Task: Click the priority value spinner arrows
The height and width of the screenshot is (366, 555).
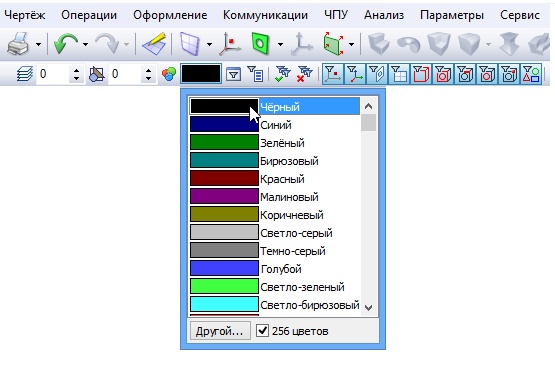Action: coord(148,74)
